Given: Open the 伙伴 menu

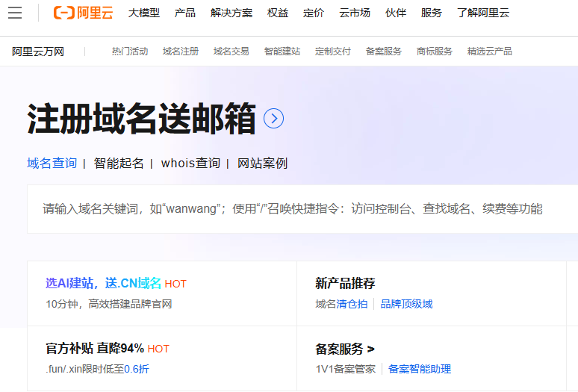Looking at the screenshot, I should pos(396,13).
